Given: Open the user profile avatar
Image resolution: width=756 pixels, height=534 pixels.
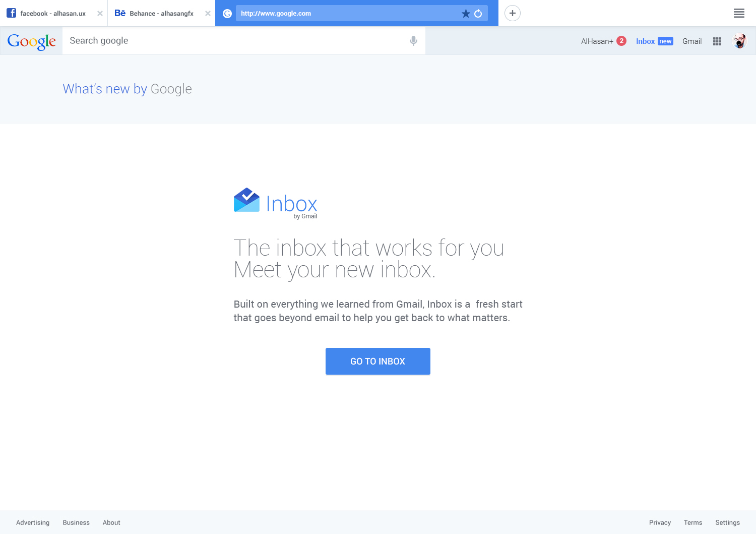Looking at the screenshot, I should coord(739,41).
